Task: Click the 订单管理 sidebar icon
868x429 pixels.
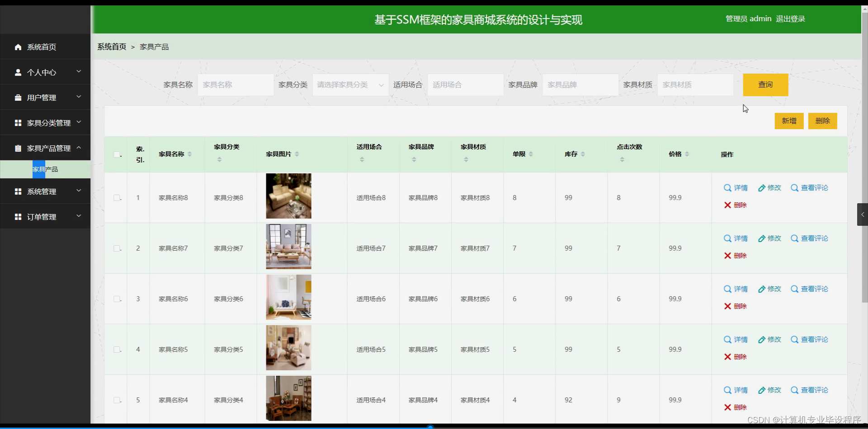Action: [x=18, y=216]
